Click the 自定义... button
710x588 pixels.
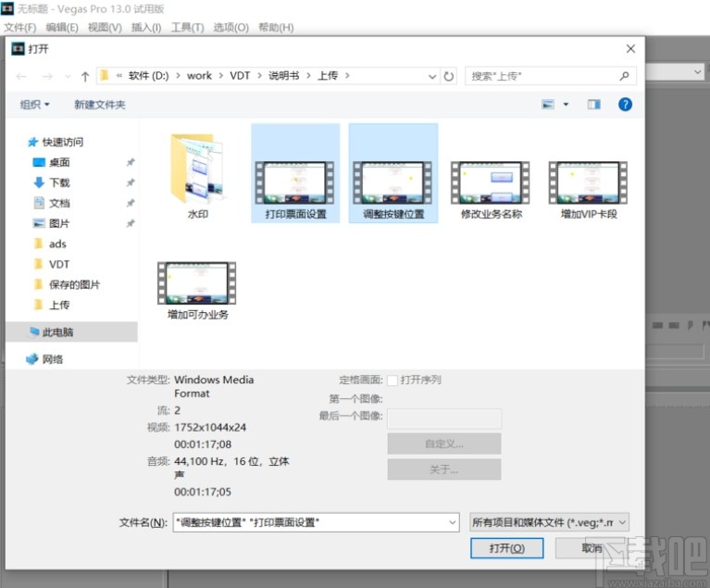[x=444, y=444]
